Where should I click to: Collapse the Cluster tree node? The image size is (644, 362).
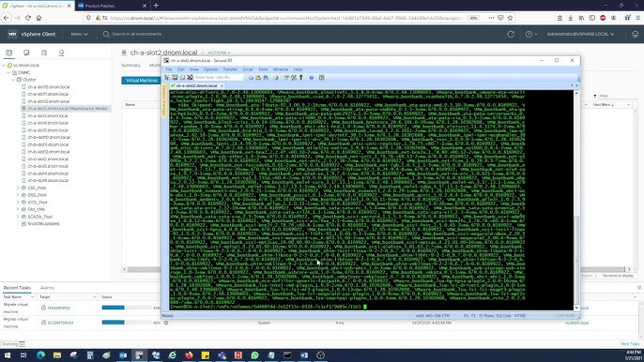point(13,80)
